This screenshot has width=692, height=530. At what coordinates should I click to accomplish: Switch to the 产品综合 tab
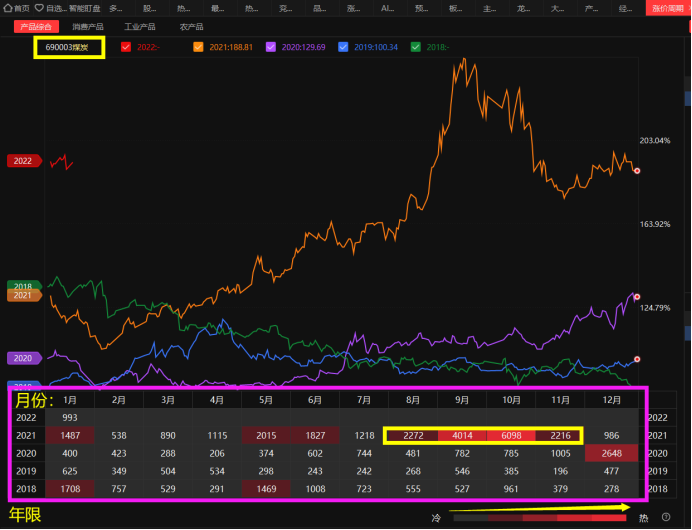(36, 26)
